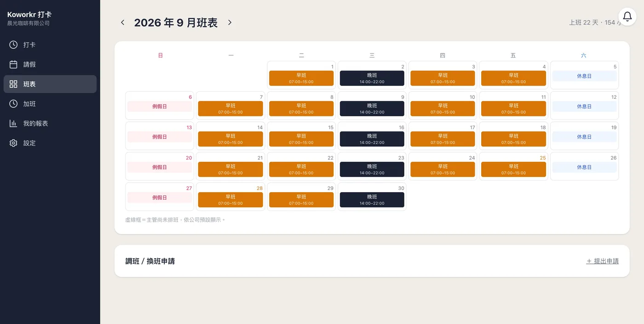Screen dimensions: 644x324
Task: Select the 早班 shift on day 10
Action: pyautogui.click(x=443, y=108)
